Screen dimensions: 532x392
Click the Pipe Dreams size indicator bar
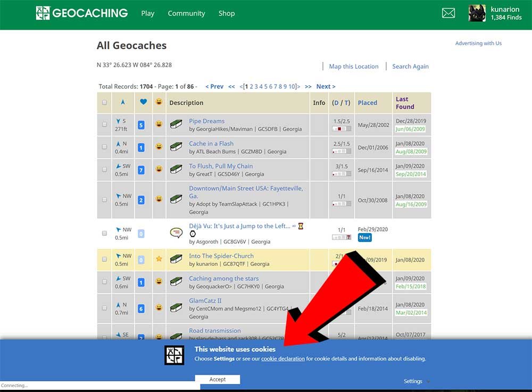pos(342,129)
